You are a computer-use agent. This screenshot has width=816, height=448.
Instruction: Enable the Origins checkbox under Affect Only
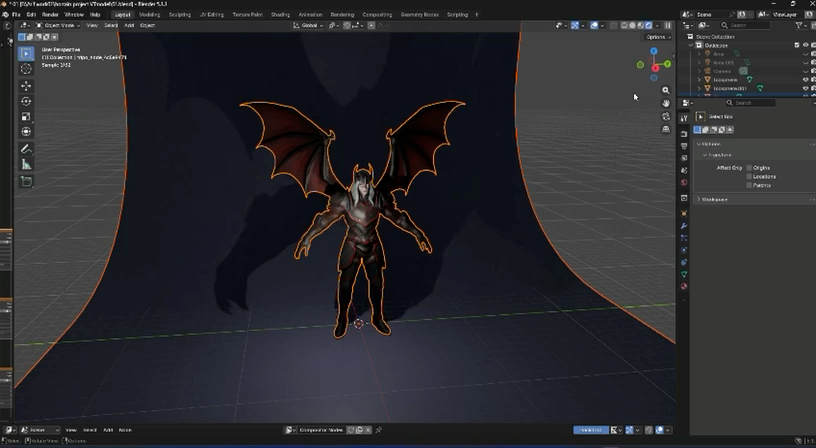click(749, 168)
